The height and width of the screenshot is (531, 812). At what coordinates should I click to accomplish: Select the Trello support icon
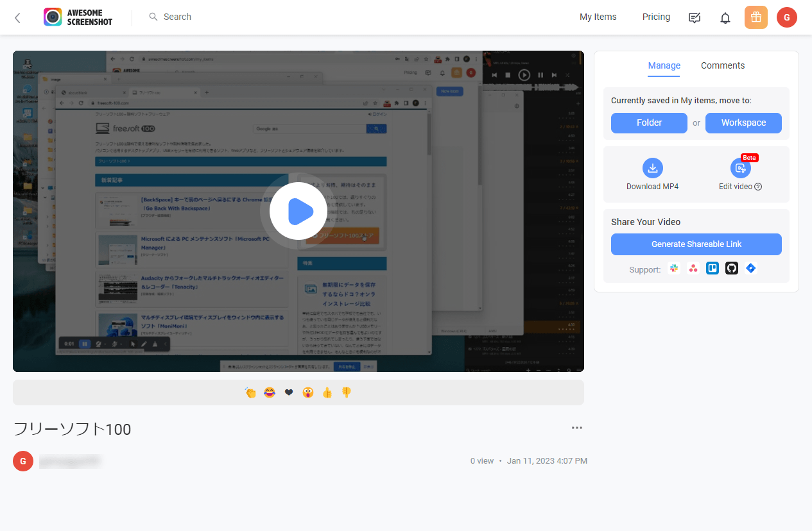point(713,269)
